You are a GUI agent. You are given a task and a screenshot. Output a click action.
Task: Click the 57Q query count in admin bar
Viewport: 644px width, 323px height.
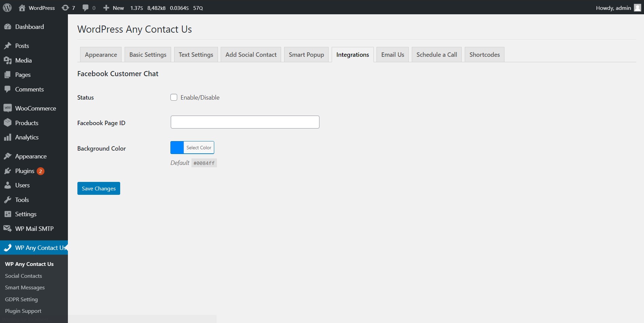(x=198, y=8)
